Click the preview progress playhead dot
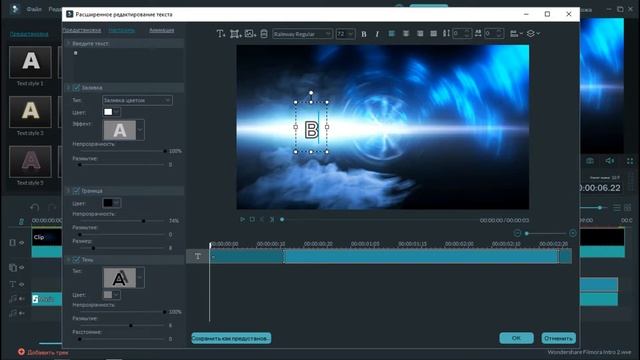640x360 pixels. pyautogui.click(x=282, y=220)
